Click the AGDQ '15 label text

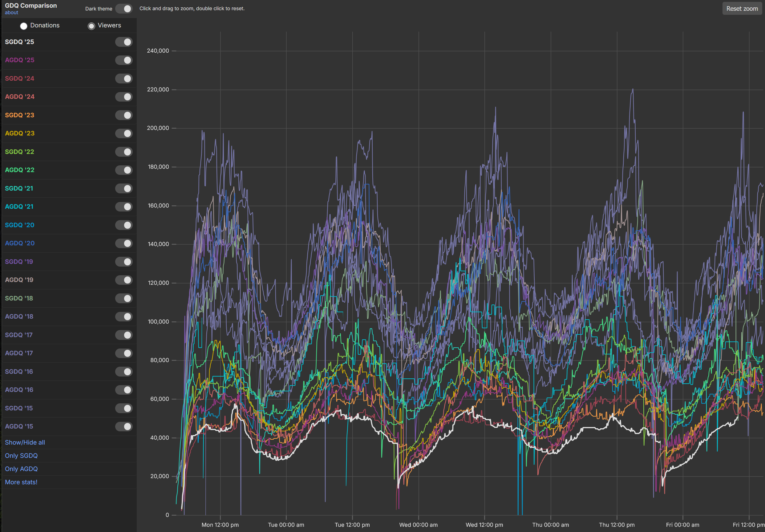[x=19, y=426]
